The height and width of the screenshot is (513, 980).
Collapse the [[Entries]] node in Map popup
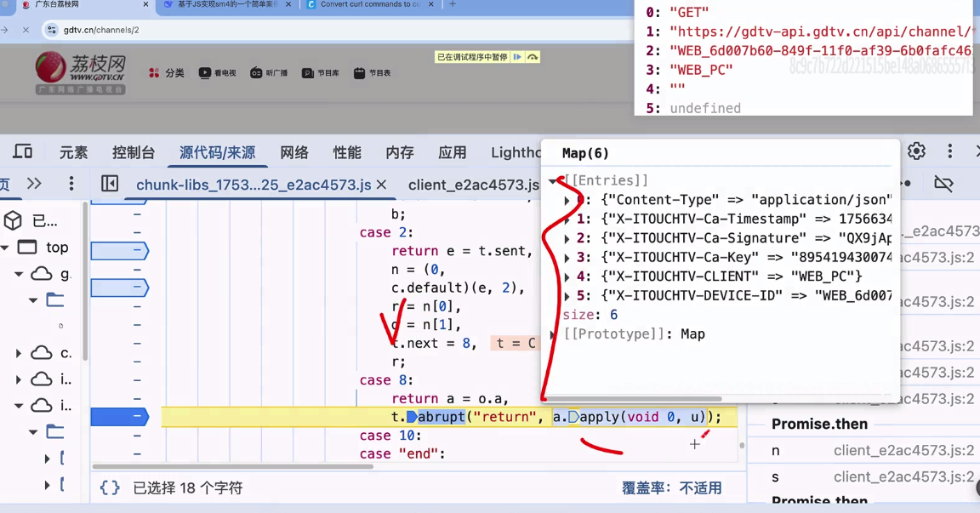(x=553, y=180)
